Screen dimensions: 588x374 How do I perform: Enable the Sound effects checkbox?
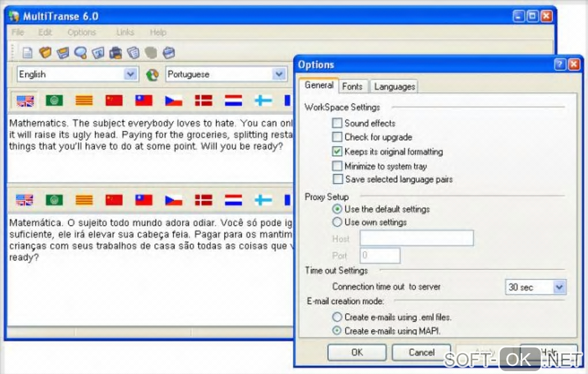pyautogui.click(x=337, y=123)
